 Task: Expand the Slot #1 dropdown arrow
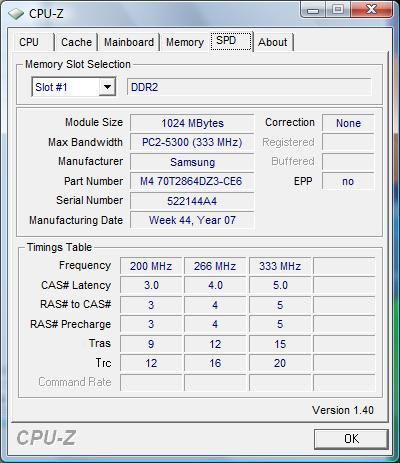pos(107,87)
